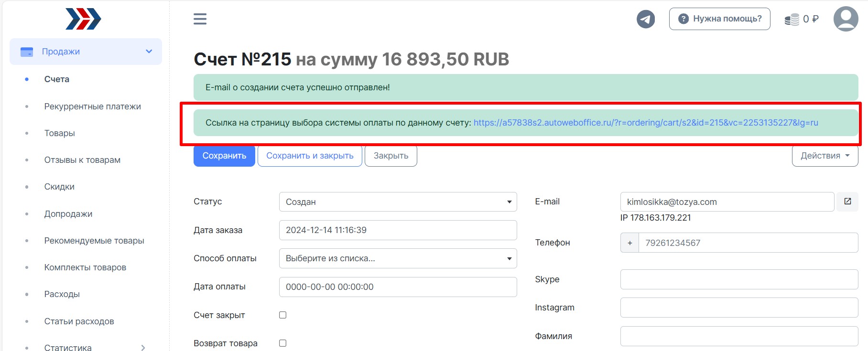868x351 pixels.
Task: Open Рекуррентные платежи in sidebar
Action: 92,106
